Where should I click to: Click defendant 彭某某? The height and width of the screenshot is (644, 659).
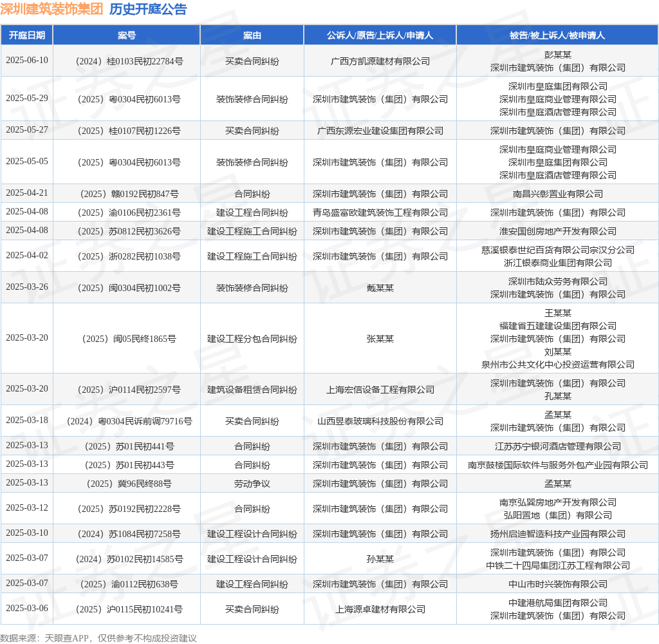(x=558, y=55)
